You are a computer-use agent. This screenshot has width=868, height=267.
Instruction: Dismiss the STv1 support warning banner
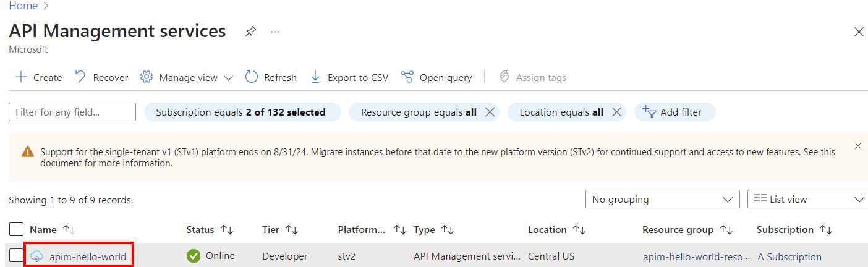pyautogui.click(x=857, y=146)
